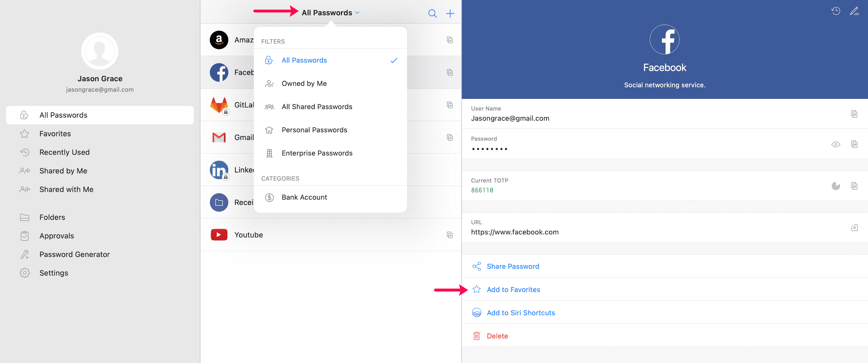Delete the Facebook password entry
Viewport: 868px width, 363px height.
(x=665, y=336)
